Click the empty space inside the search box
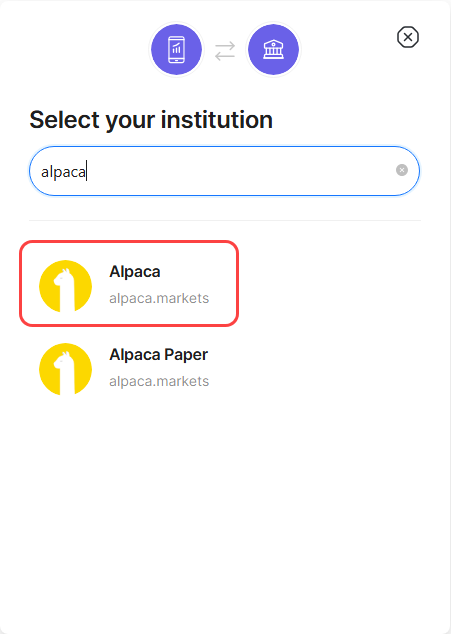This screenshot has width=451, height=634. pyautogui.click(x=243, y=171)
